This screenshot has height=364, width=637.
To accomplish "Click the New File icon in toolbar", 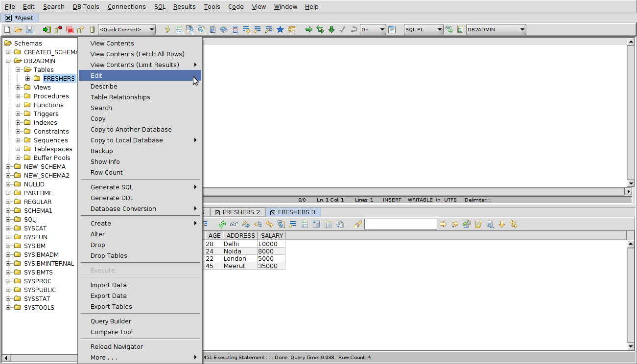I will click(x=7, y=30).
